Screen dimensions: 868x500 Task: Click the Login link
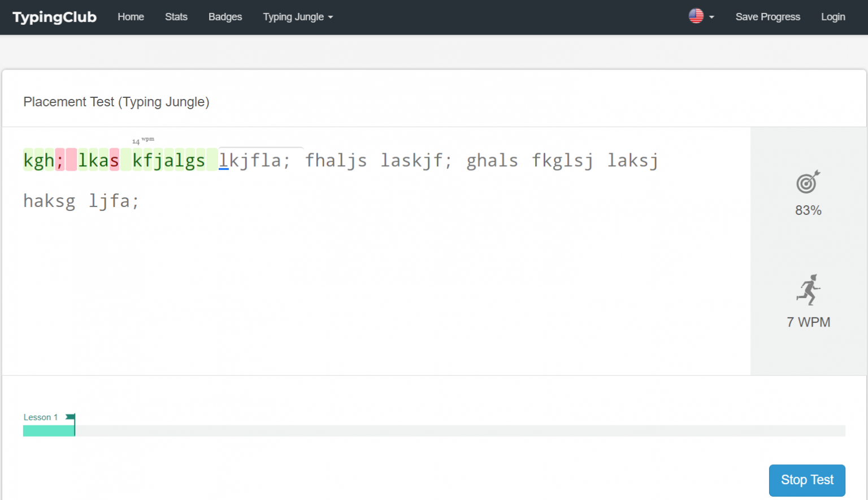click(833, 17)
